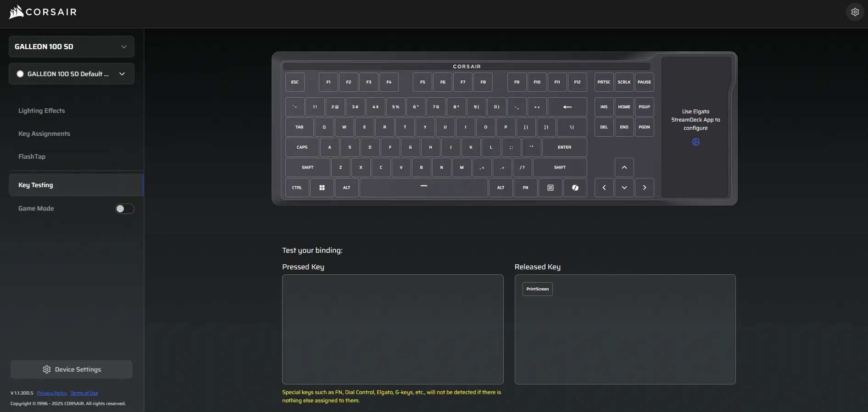Screen dimensions: 868x412
Task: Click the left arrow key
Action: 604,188
